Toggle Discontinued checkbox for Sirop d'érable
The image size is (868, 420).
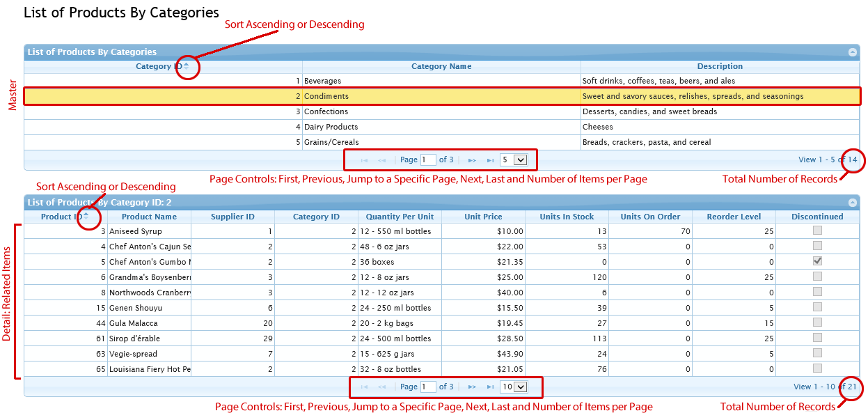817,338
